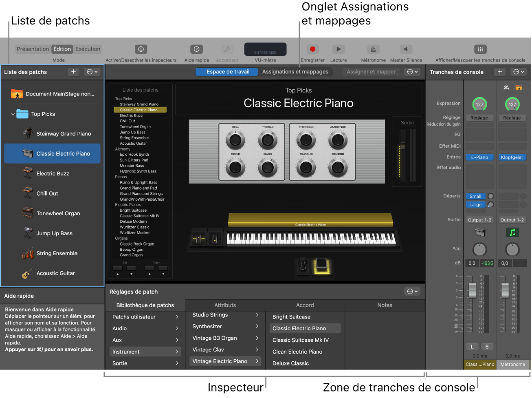Click the Pan knob on piano strip
532x398 pixels.
pos(479,249)
